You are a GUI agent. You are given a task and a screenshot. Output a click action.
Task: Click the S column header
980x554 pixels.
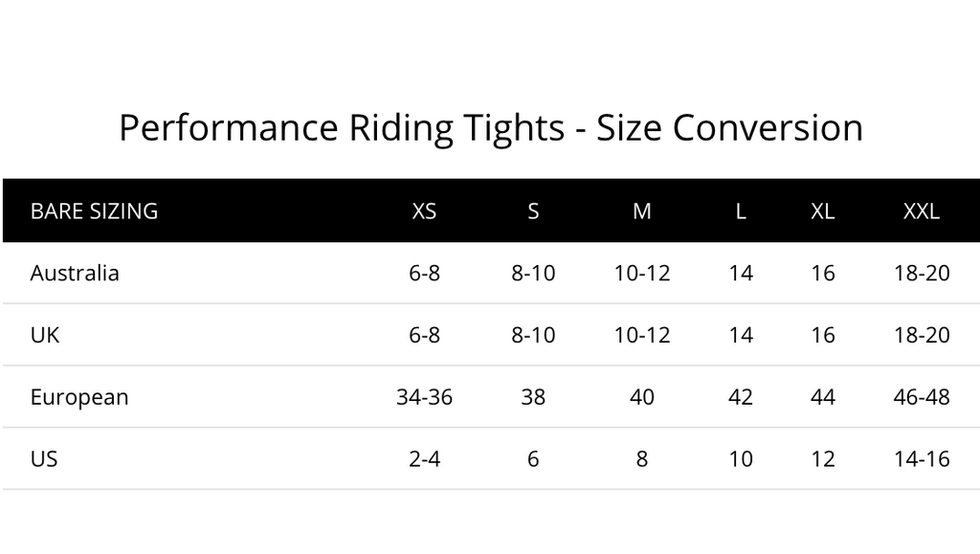pos(533,211)
